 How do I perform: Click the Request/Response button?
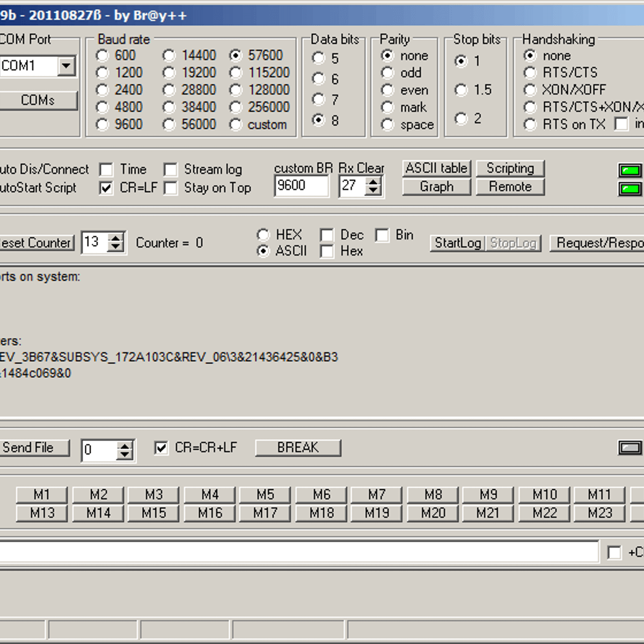point(597,243)
